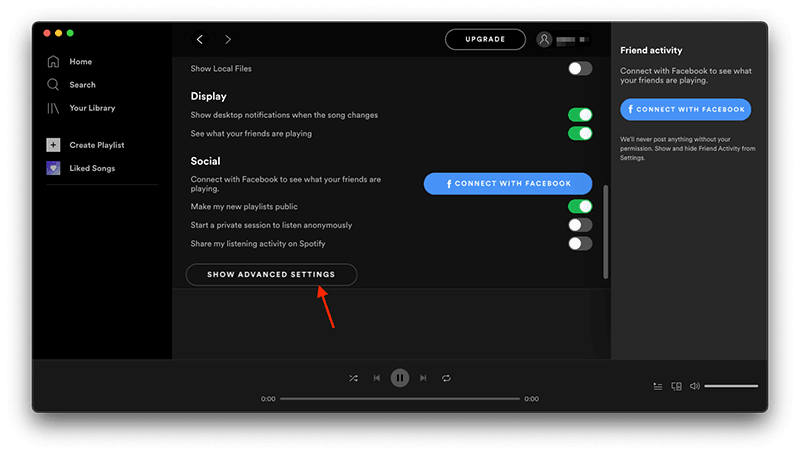Enable Show Local Files toggle

(580, 68)
